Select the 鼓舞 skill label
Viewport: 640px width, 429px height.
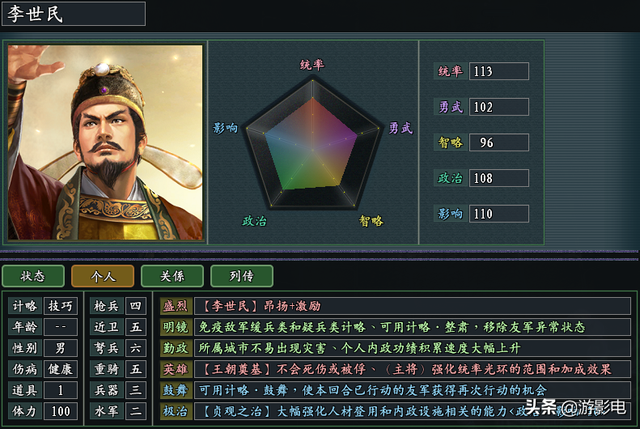click(x=175, y=390)
